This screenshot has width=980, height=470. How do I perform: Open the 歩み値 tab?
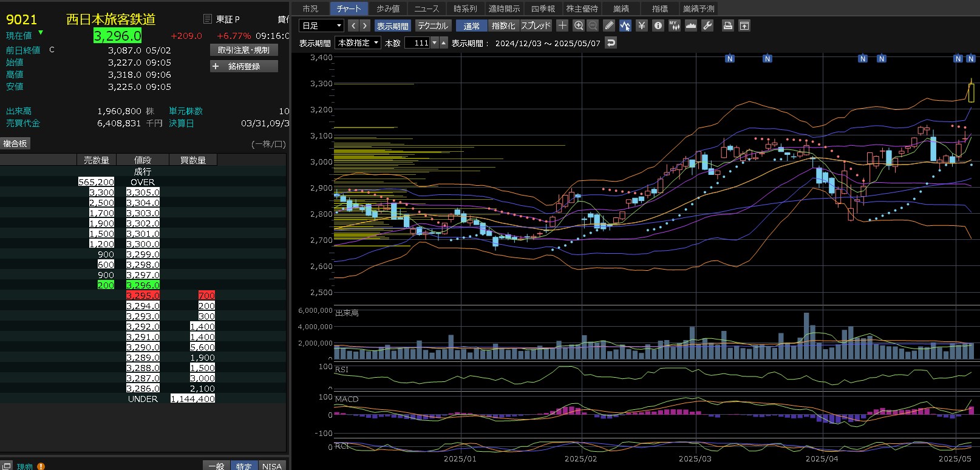click(x=388, y=9)
